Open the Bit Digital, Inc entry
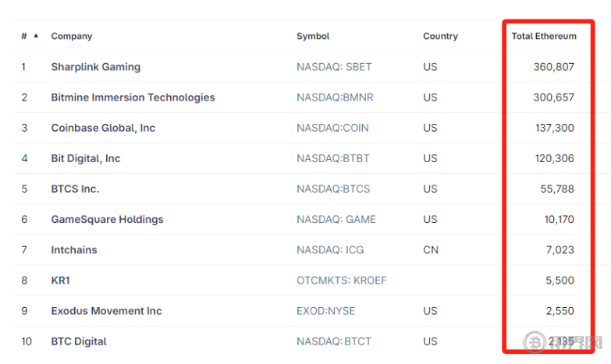Image resolution: width=611 pixels, height=364 pixels. pos(86,158)
